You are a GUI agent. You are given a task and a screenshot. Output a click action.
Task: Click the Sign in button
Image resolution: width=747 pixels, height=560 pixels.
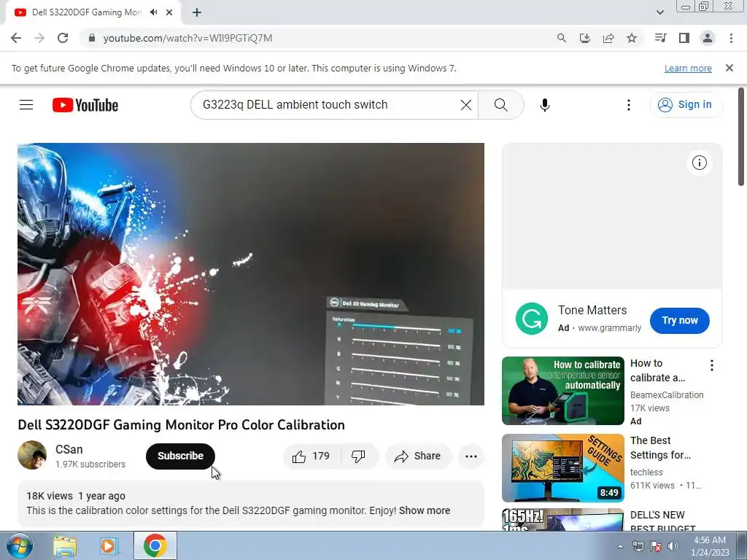click(x=686, y=105)
